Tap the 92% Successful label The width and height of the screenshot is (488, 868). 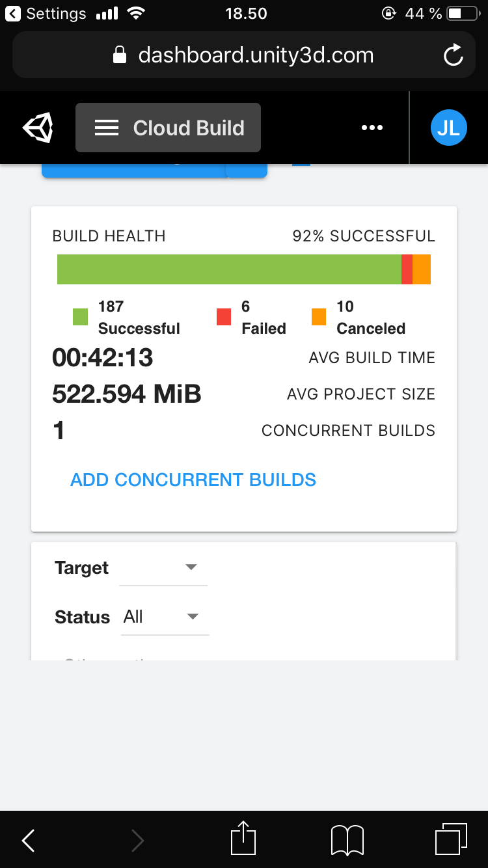[x=364, y=236]
